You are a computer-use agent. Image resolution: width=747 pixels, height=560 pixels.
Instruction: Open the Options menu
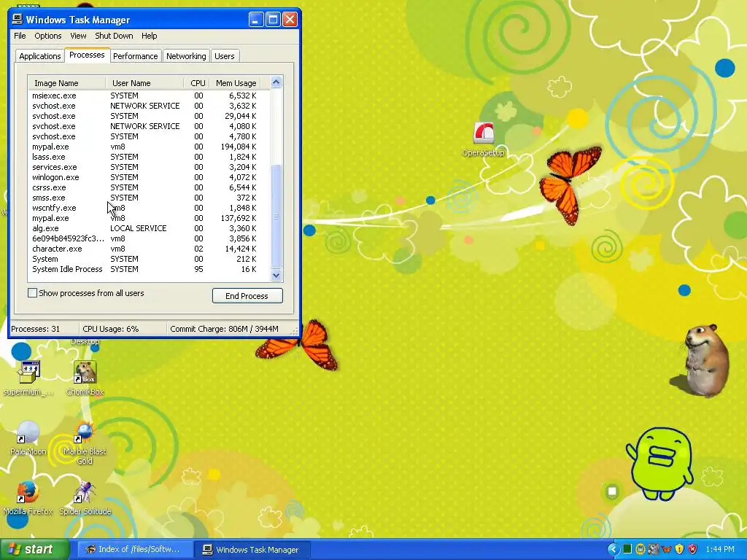[x=47, y=36]
